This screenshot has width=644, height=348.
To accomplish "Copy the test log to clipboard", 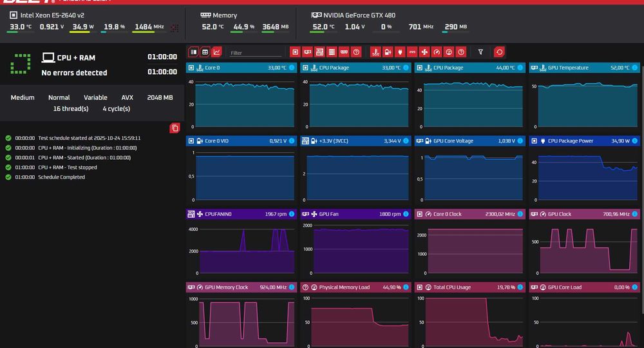I will click(175, 128).
